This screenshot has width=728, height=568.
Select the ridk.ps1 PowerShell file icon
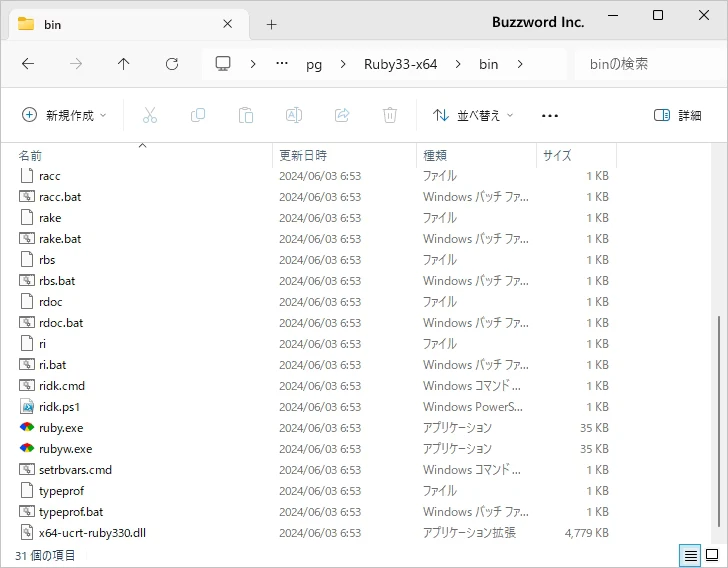point(27,406)
